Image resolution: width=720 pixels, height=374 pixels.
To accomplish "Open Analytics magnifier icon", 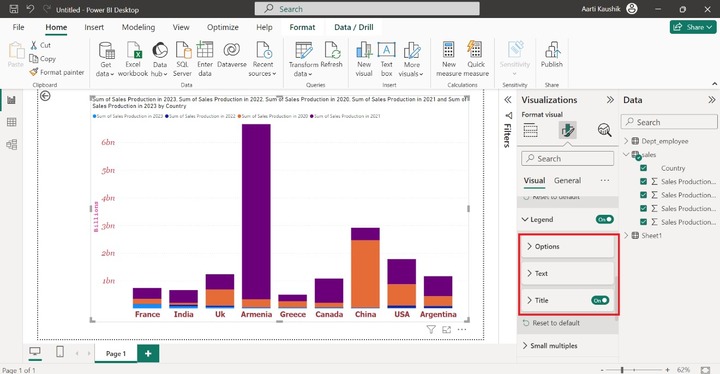I will (x=604, y=130).
